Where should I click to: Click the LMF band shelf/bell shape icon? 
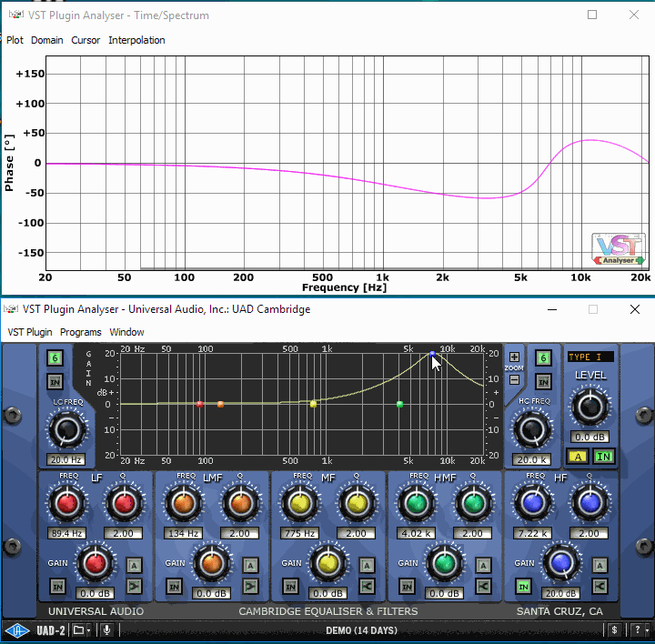pyautogui.click(x=251, y=587)
